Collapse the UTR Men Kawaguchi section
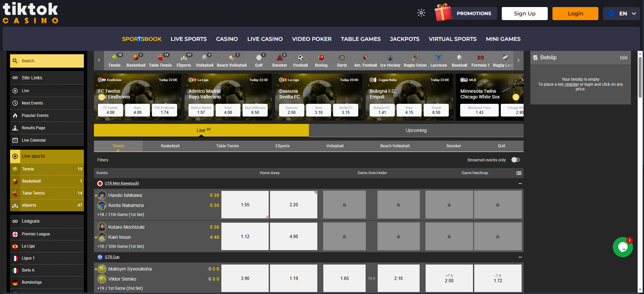Image resolution: width=644 pixels, height=294 pixels. [x=520, y=183]
